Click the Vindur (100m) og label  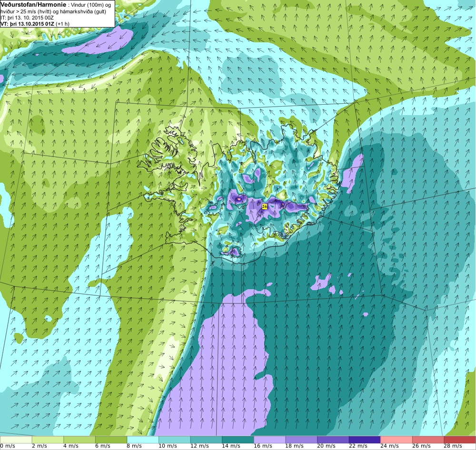91,5
